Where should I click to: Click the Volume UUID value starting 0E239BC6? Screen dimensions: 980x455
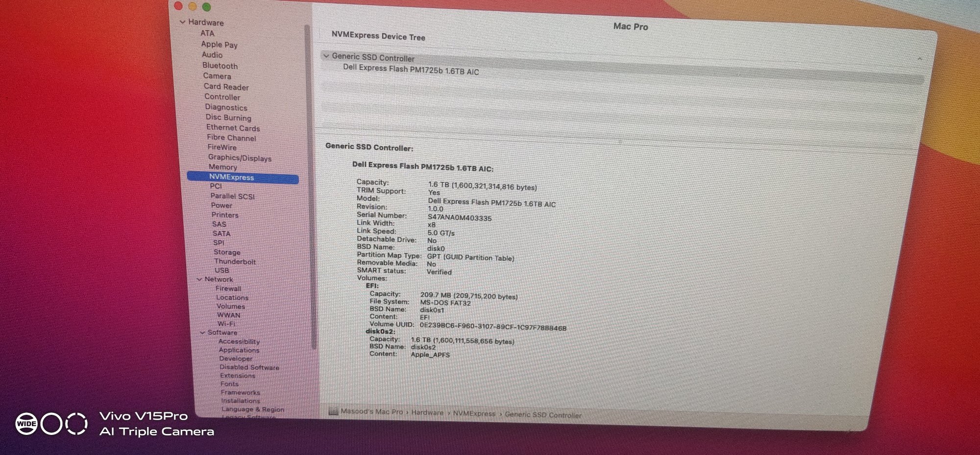tap(493, 327)
